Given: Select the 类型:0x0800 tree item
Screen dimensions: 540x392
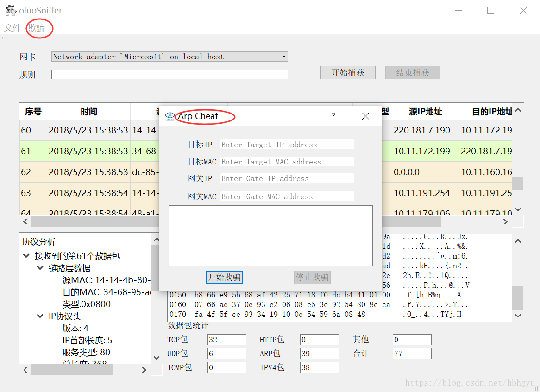Looking at the screenshot, I should pos(87,304).
